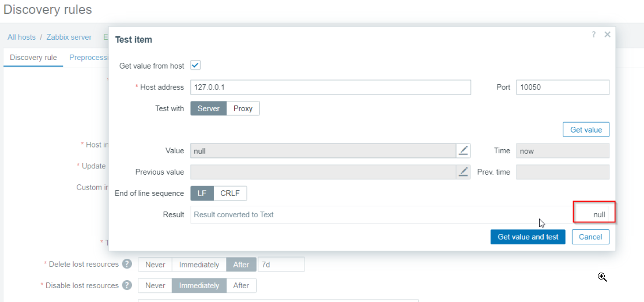This screenshot has height=302, width=644.
Task: Open the help question mark in dialog
Action: [593, 35]
